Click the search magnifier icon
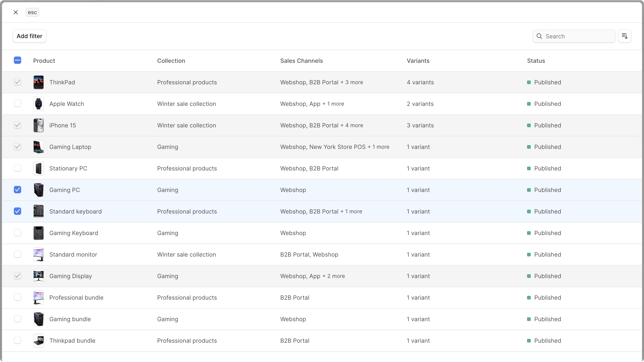 coord(539,36)
